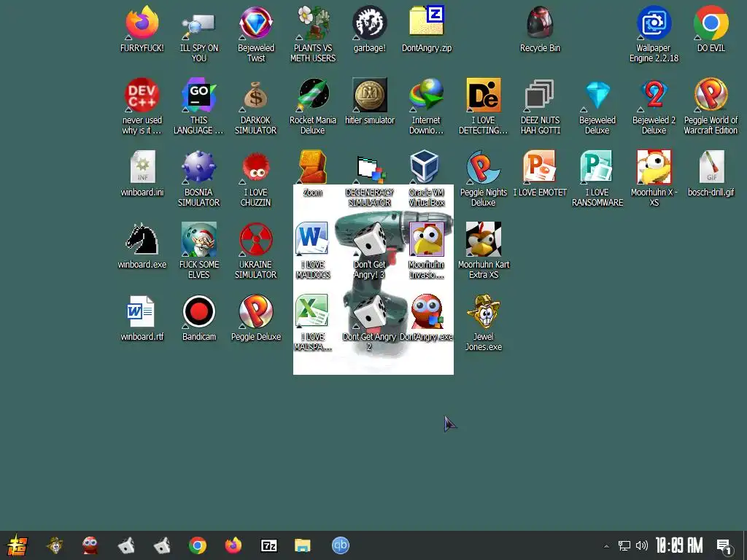Viewport: 747px width, 560px height.
Task: Select the I LOVE DETECTING shortcut
Action: pos(483,106)
